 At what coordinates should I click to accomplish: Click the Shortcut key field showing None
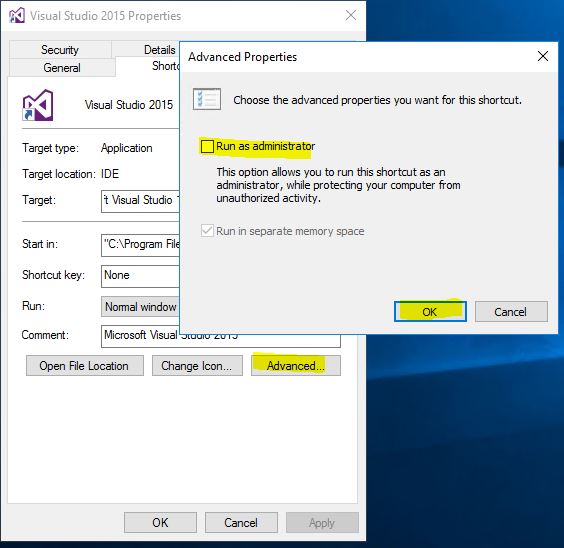(x=140, y=276)
